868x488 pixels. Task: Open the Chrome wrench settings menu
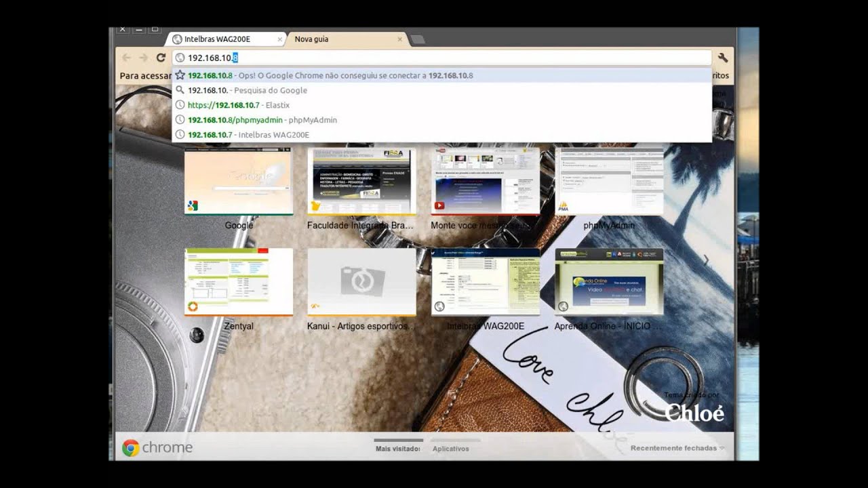point(723,58)
